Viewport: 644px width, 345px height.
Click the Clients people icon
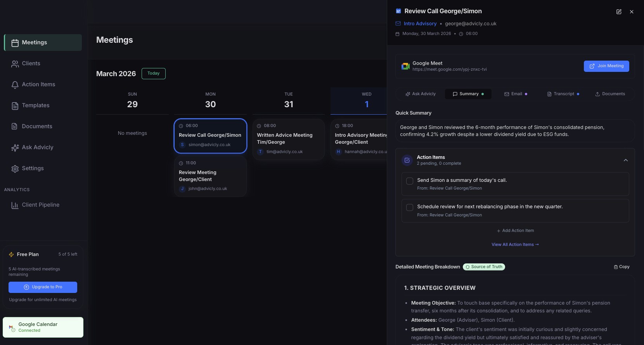click(x=15, y=64)
